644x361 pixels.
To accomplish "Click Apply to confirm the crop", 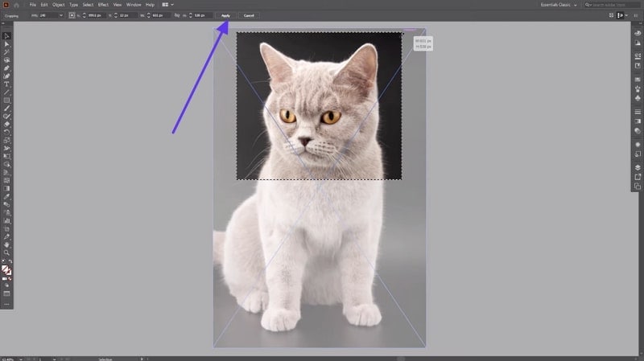I will click(225, 15).
